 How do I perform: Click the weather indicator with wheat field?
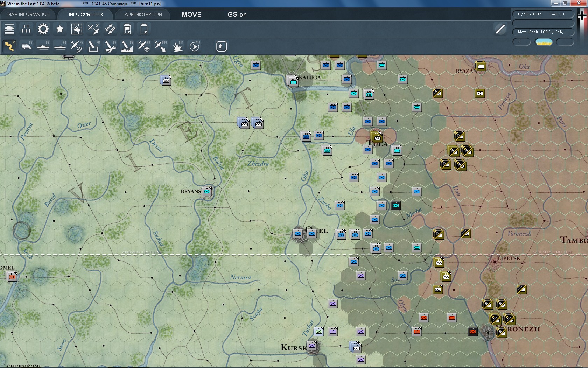[x=544, y=42]
